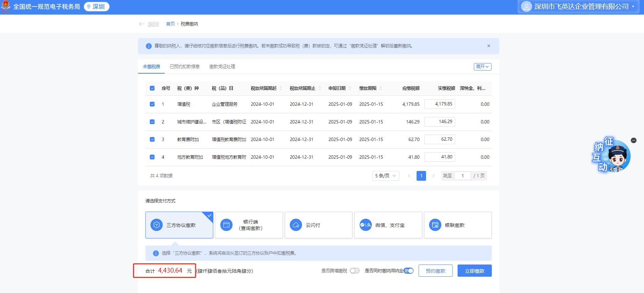Dismiss the blue notice banner
644x293 pixels.
click(488, 46)
